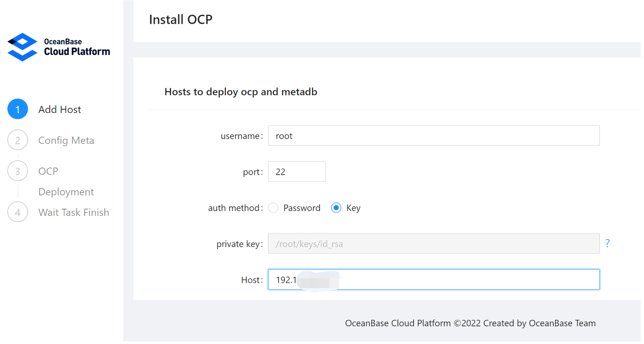Click step 2 circle icon
The height and width of the screenshot is (344, 644).
tap(18, 140)
